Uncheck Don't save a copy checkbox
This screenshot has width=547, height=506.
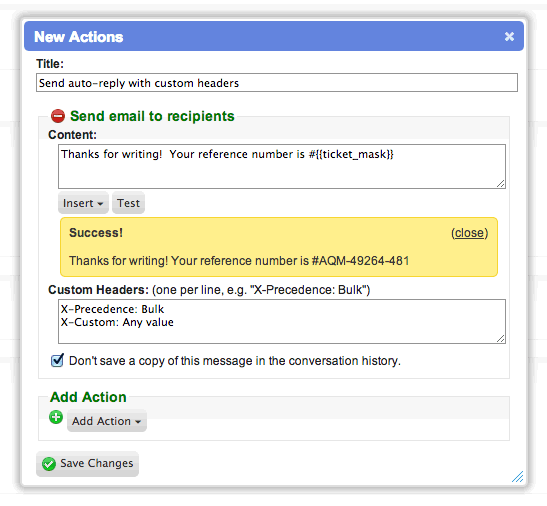point(57,360)
